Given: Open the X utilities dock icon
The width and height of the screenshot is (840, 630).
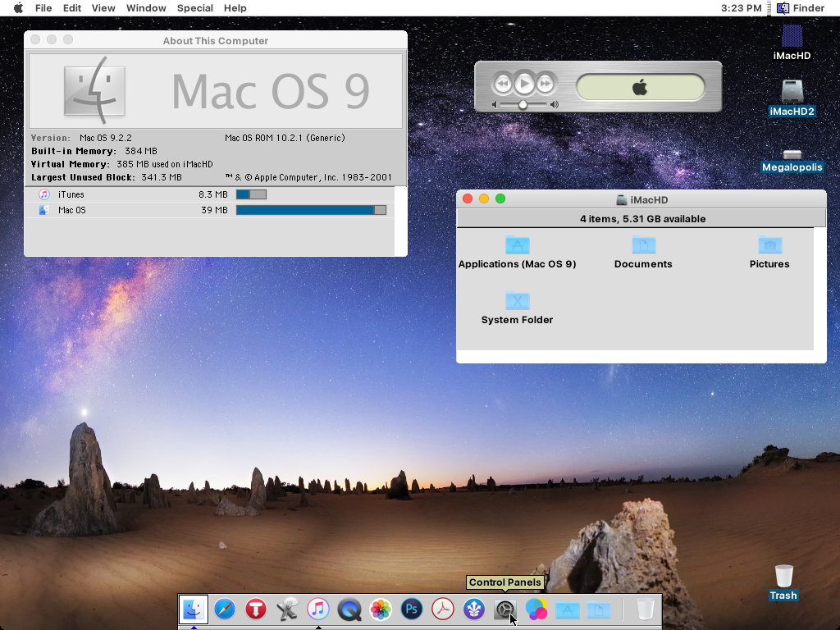Looking at the screenshot, I should pyautogui.click(x=287, y=609).
